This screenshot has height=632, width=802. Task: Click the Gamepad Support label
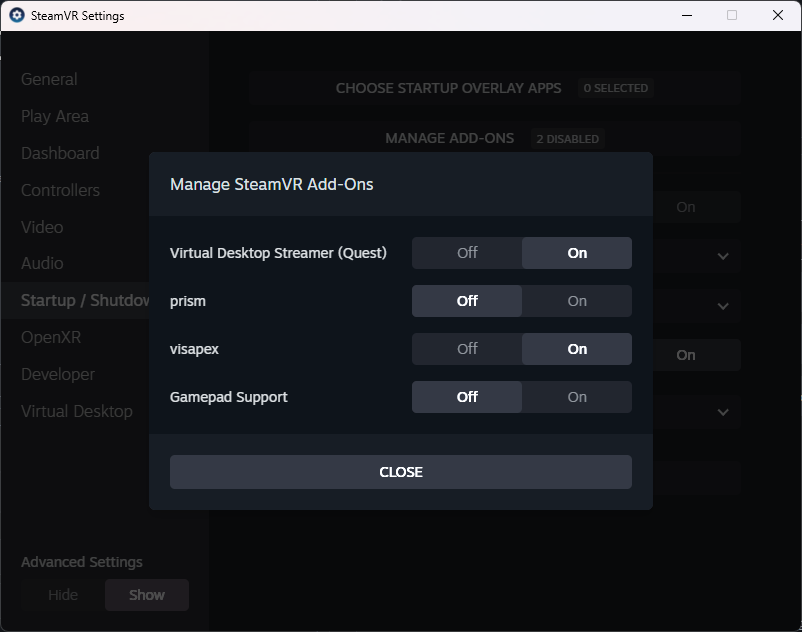pyautogui.click(x=229, y=397)
